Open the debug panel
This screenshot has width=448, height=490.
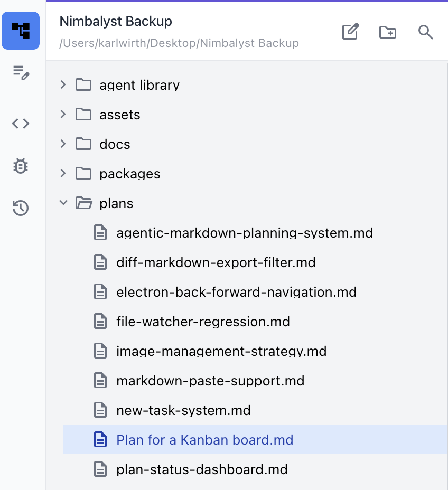(x=21, y=166)
